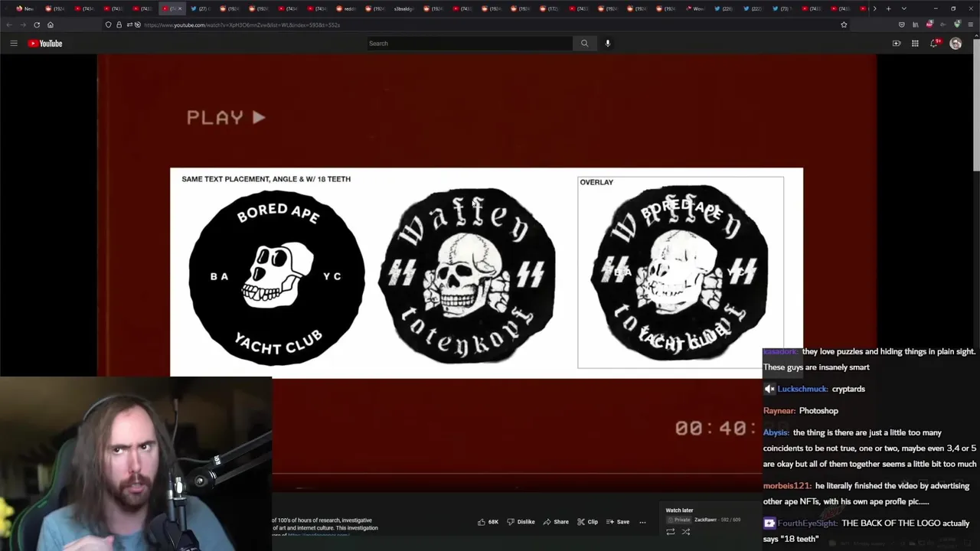
Task: Switch to the first 'New' browser tab
Action: point(24,8)
